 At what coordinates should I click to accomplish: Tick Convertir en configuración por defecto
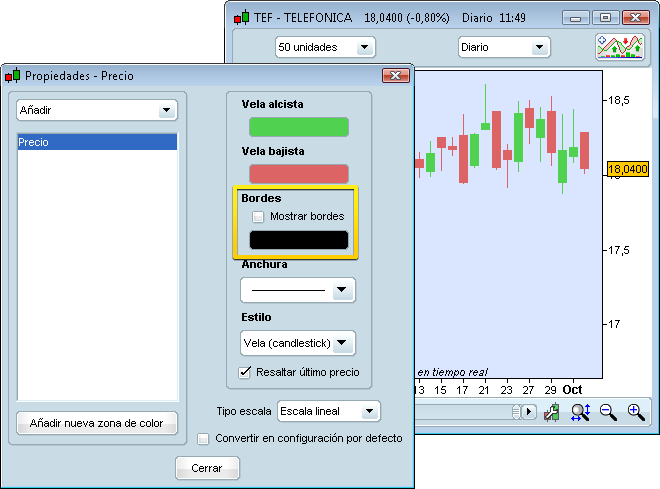[203, 439]
